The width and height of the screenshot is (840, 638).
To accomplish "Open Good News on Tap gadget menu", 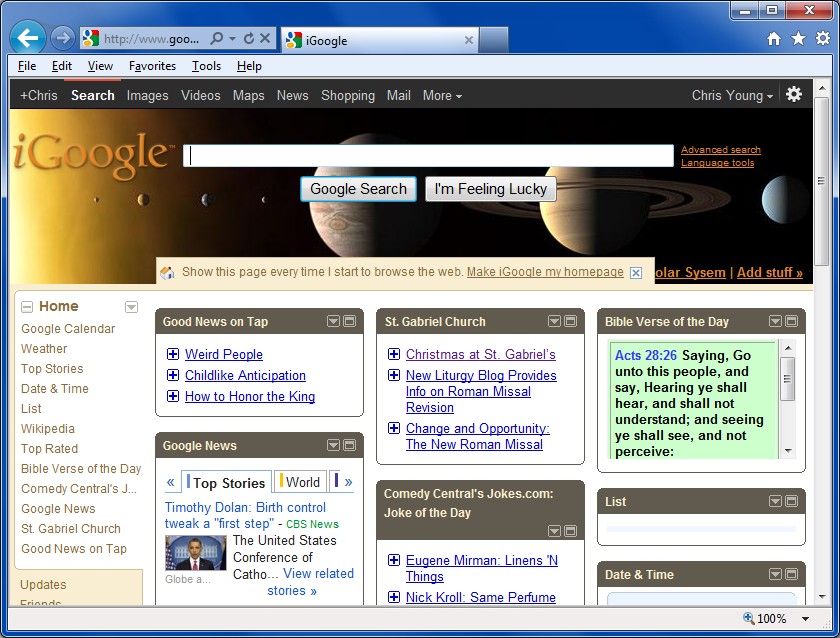I will tap(333, 321).
